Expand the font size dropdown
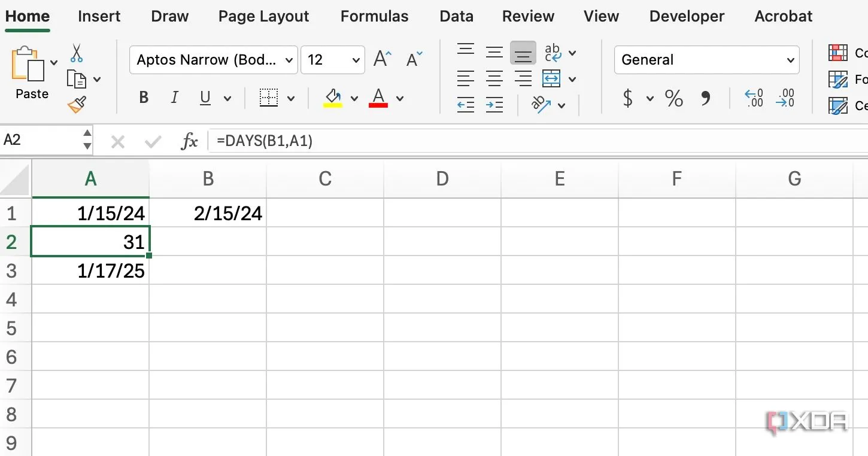868x456 pixels. tap(356, 60)
